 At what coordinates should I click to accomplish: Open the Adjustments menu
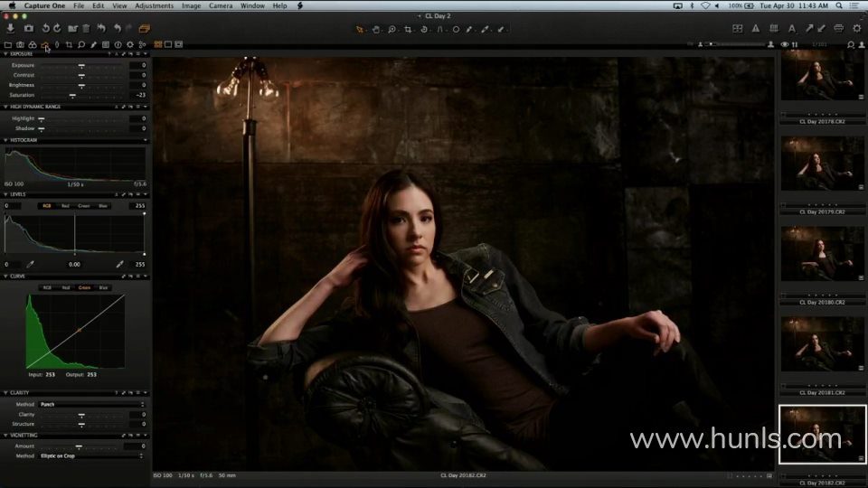(154, 5)
